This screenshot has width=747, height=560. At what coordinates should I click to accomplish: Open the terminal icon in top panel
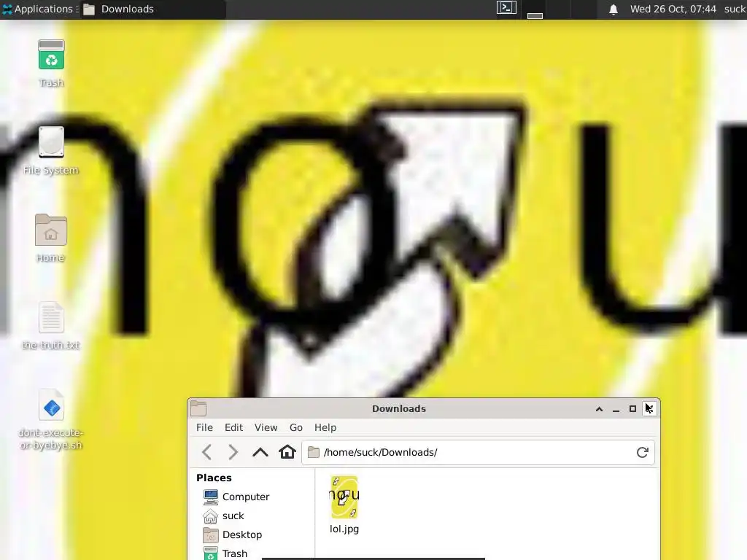click(506, 8)
